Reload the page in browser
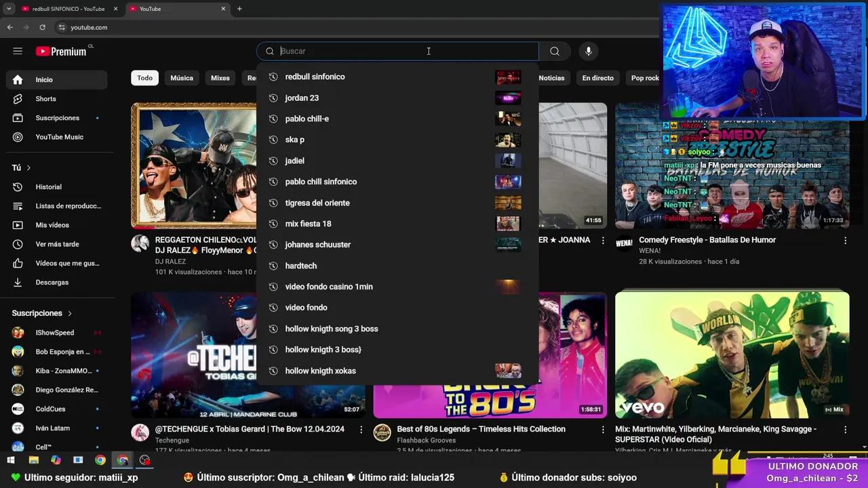 click(x=42, y=27)
